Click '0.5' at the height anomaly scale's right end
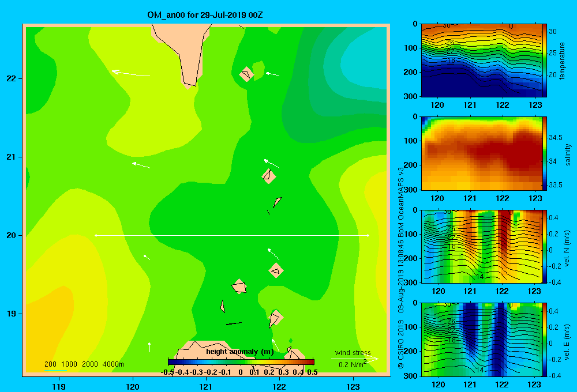577x392 pixels. click(x=312, y=372)
